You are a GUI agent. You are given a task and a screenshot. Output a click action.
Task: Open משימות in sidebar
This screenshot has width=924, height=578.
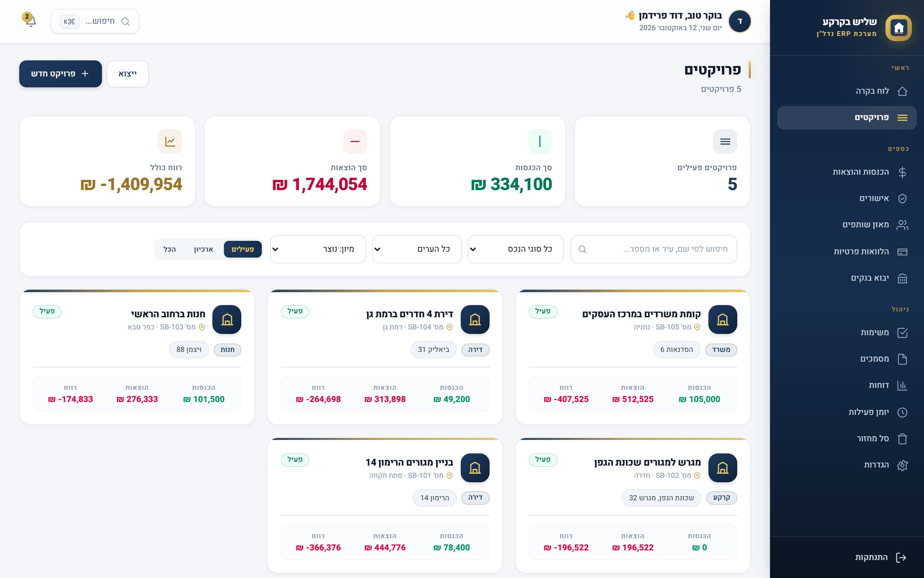846,333
